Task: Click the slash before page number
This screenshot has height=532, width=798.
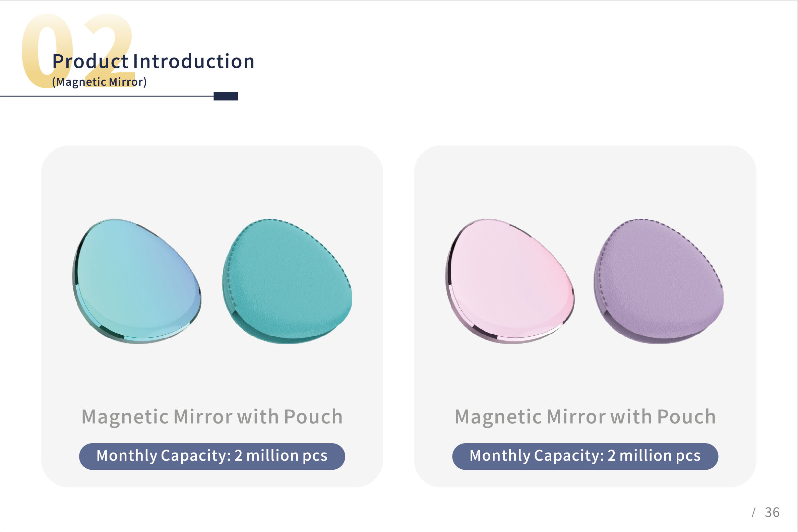Action: click(753, 512)
